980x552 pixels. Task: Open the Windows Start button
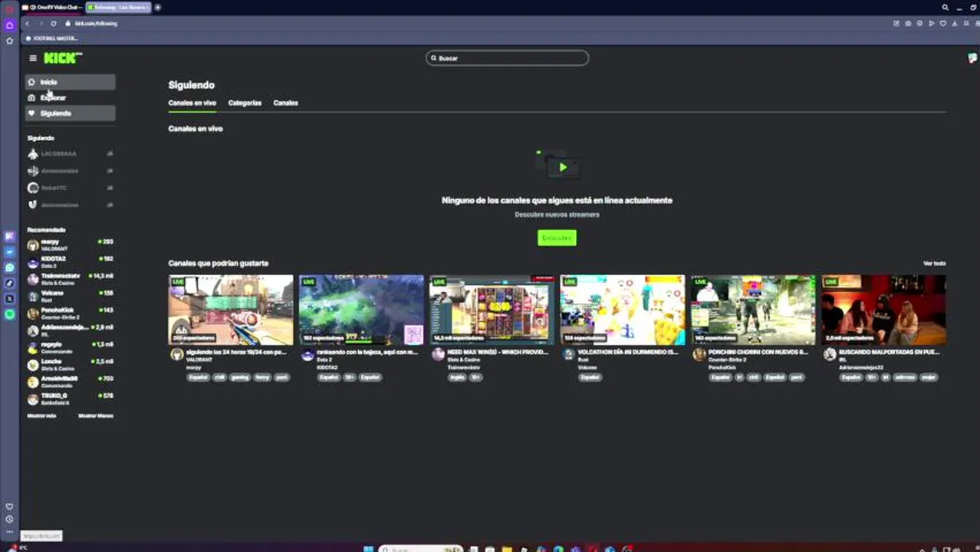(x=368, y=548)
